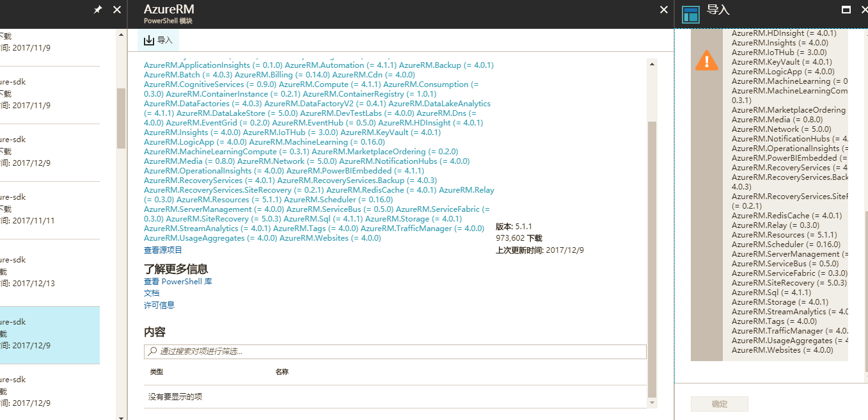Open the 文档 link
This screenshot has width=868, height=420.
(152, 293)
